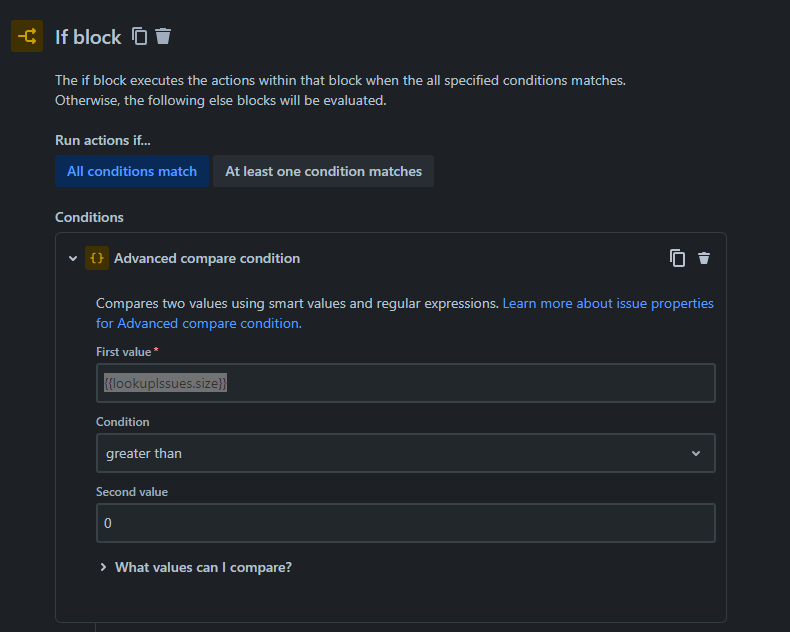Duplicate the Advanced compare condition
790x632 pixels.
[x=677, y=258]
